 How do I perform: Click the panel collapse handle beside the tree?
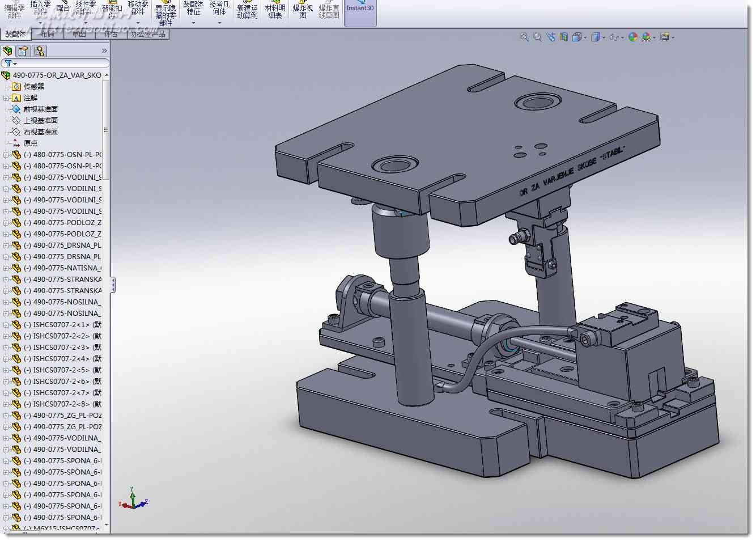pyautogui.click(x=113, y=285)
